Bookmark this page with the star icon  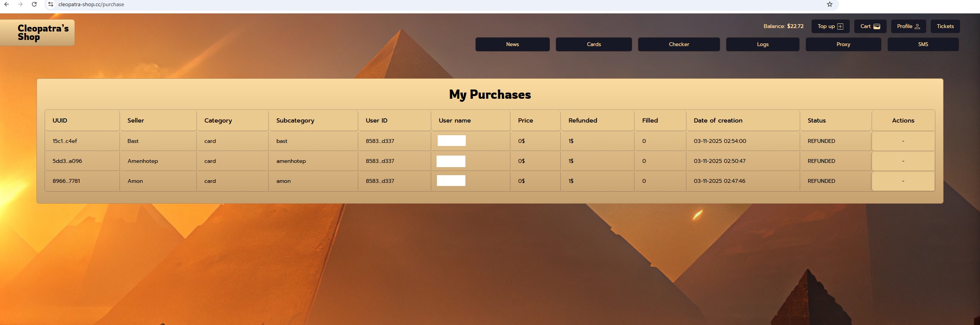(829, 4)
